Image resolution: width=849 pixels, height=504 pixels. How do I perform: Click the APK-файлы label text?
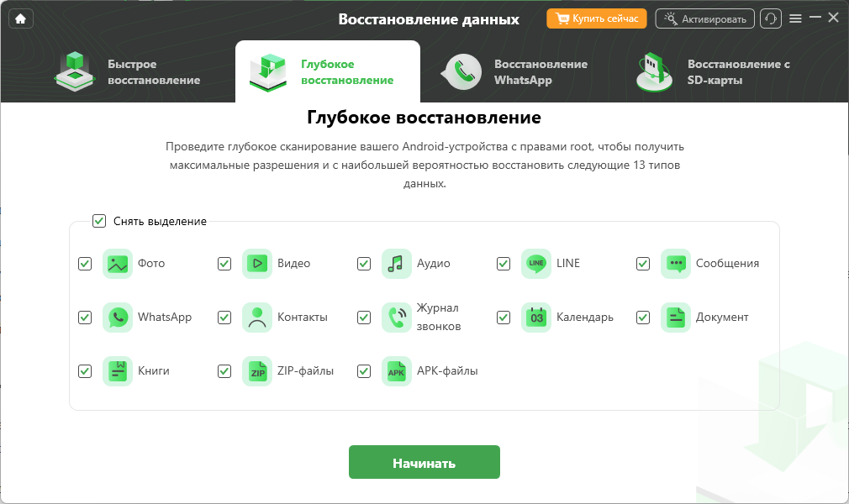point(447,371)
